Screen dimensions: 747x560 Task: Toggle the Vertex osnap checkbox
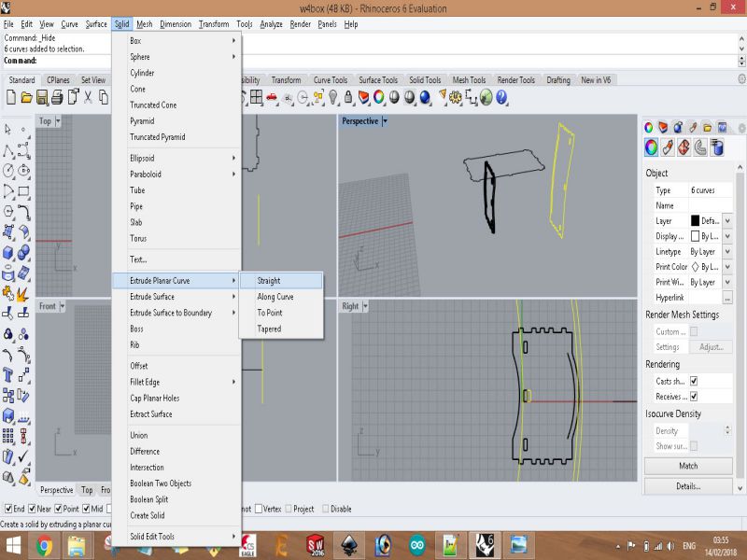coord(260,509)
